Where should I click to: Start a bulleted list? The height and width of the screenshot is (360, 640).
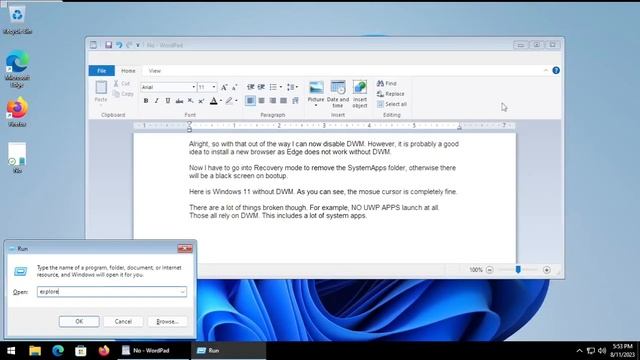click(x=273, y=87)
